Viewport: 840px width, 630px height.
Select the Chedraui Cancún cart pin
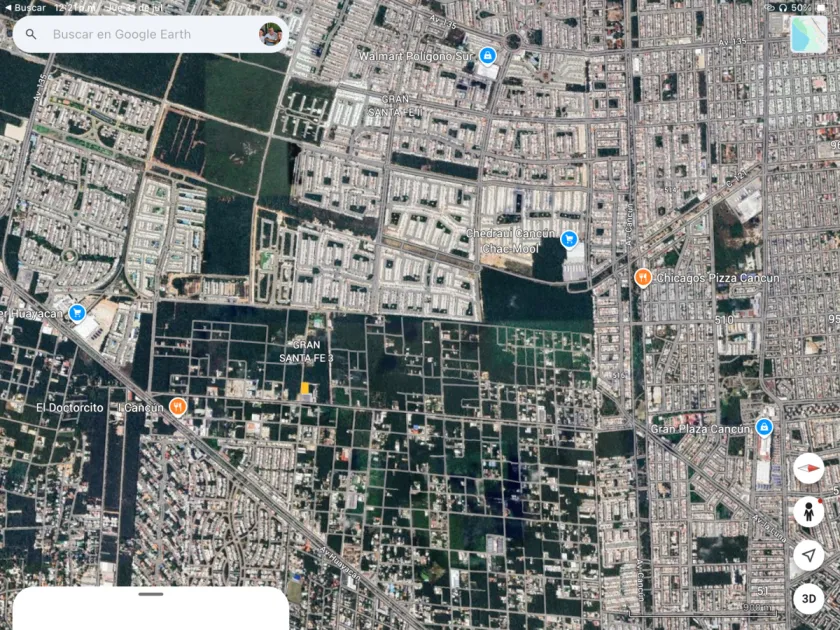[569, 239]
